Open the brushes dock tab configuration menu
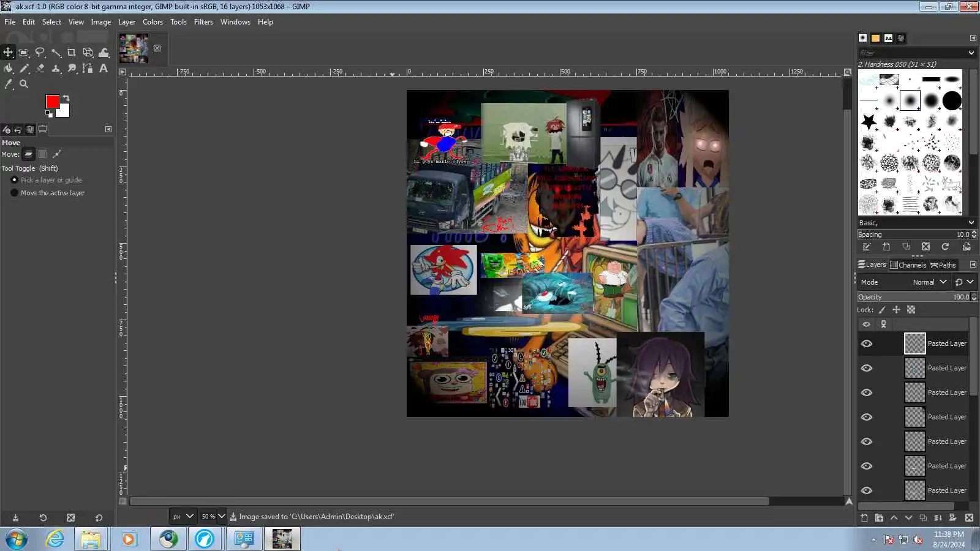This screenshot has width=980, height=551. click(973, 38)
